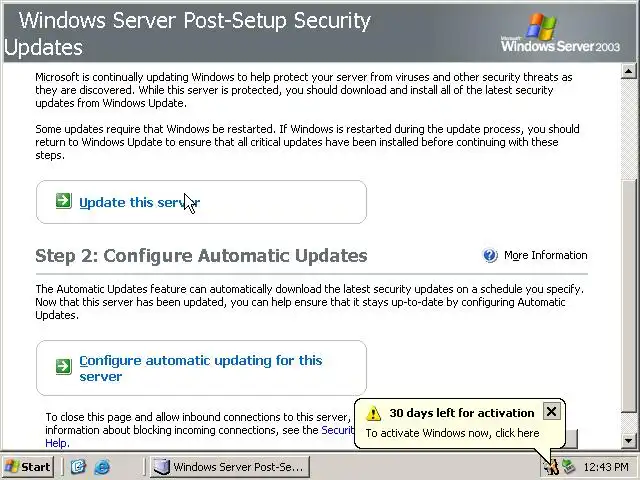Launch Internet Explorer from Quick Launch
640x480 pixels.
(100, 466)
